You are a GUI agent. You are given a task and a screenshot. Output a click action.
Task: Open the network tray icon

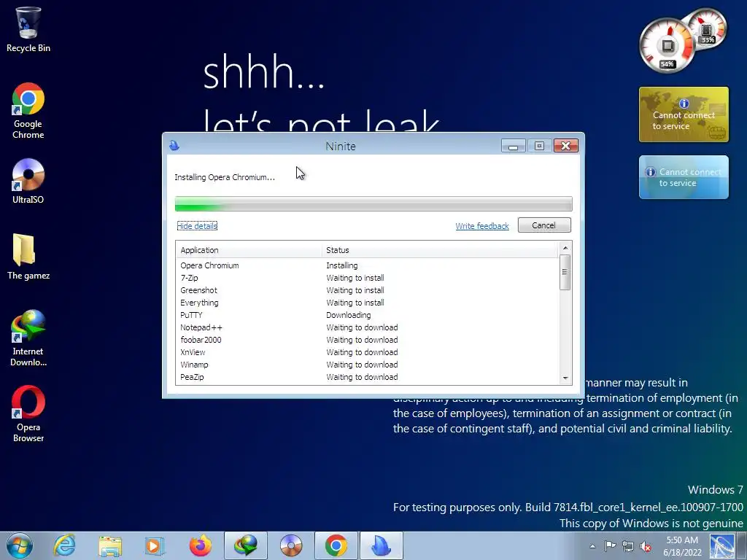(628, 546)
